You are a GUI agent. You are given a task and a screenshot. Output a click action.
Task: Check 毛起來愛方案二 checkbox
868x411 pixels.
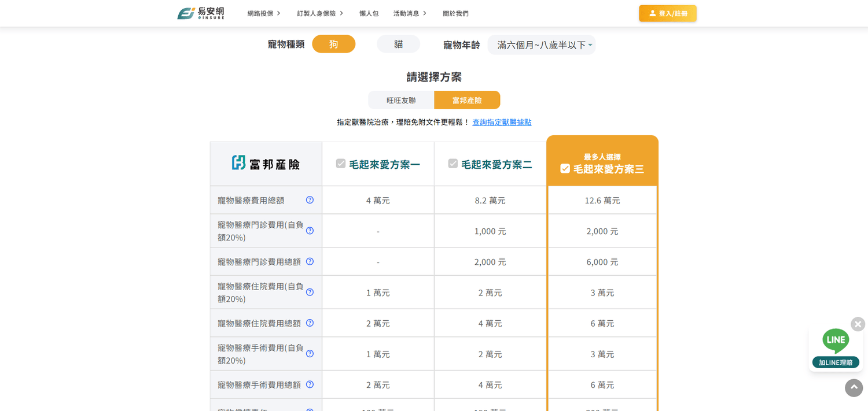tap(453, 164)
